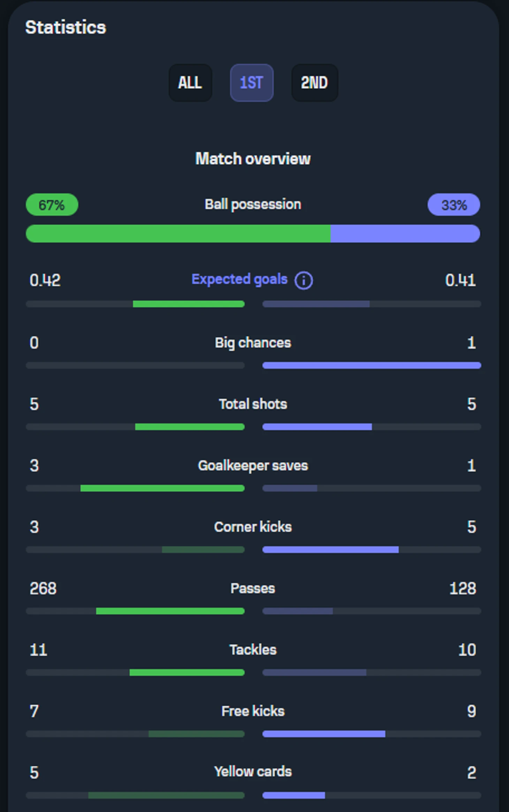The width and height of the screenshot is (509, 812).
Task: Click the purple Corner kicks bar
Action: (331, 550)
